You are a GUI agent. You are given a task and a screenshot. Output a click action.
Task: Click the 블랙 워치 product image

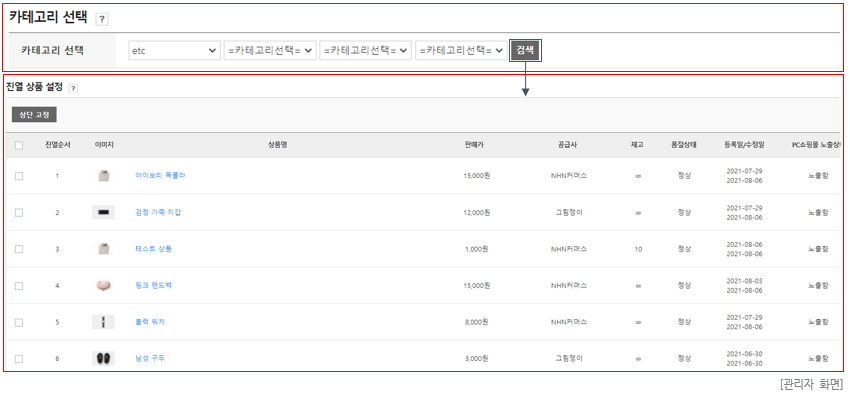(104, 322)
